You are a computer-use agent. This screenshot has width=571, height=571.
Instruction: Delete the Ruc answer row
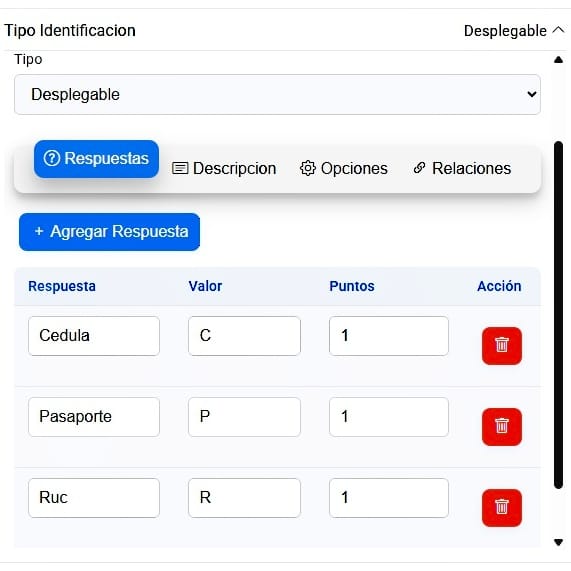pyautogui.click(x=501, y=507)
